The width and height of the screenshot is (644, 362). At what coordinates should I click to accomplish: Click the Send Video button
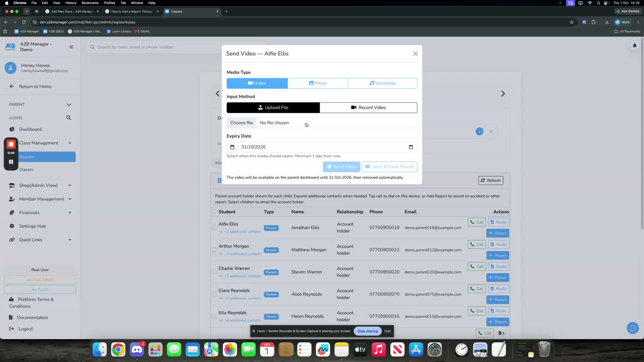[341, 167]
